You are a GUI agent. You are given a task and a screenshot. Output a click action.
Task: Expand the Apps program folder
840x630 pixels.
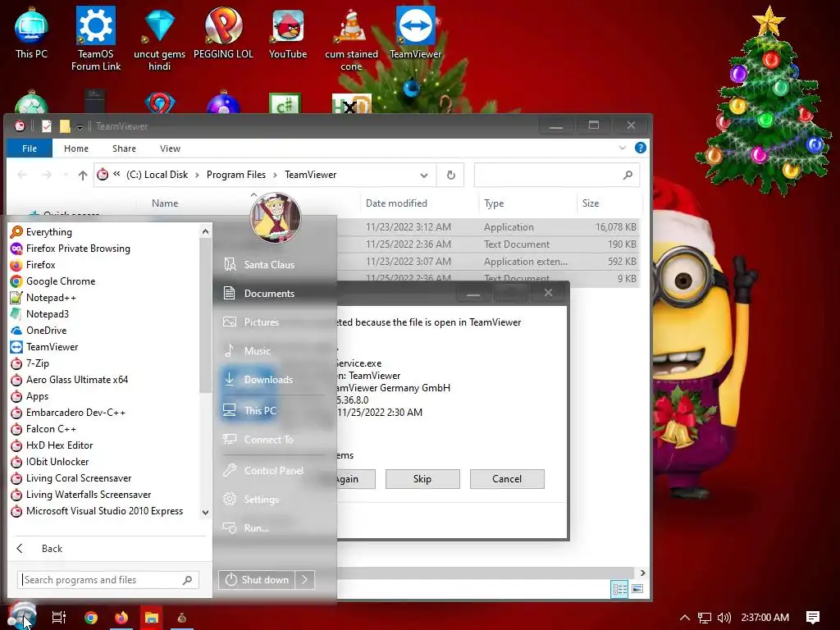[37, 396]
